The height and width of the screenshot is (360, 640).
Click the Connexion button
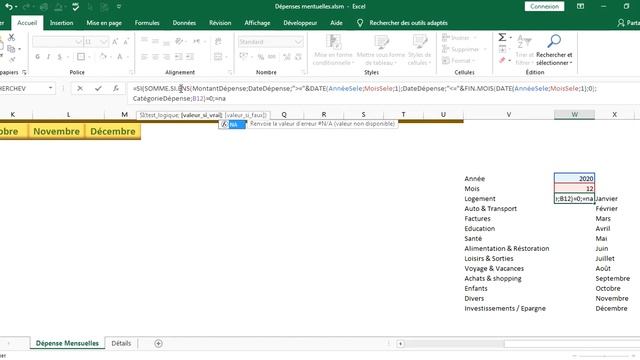click(x=544, y=7)
